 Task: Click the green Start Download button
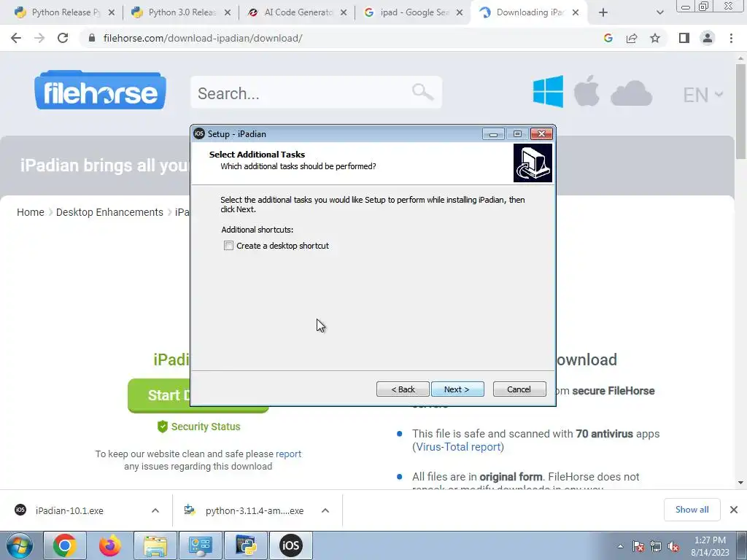[x=159, y=395]
